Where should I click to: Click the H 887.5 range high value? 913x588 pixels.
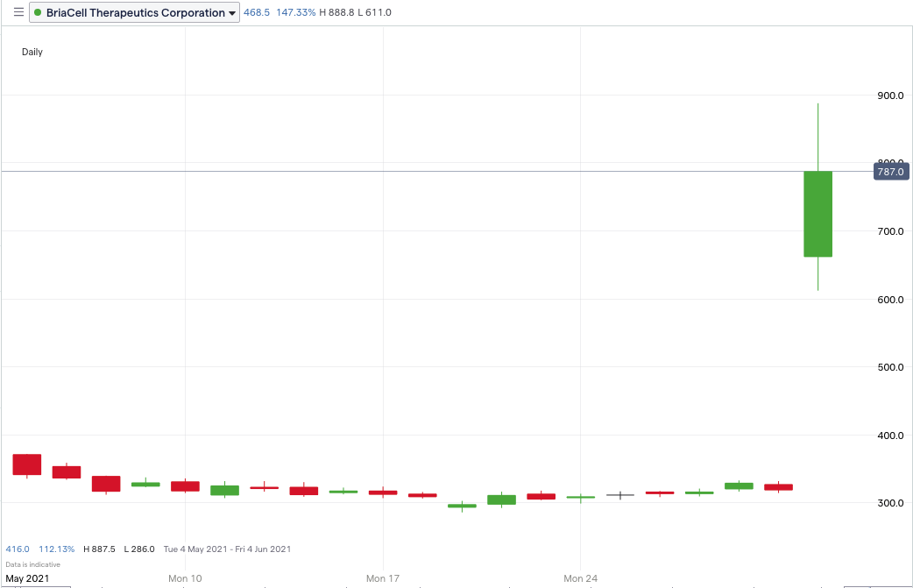point(99,549)
